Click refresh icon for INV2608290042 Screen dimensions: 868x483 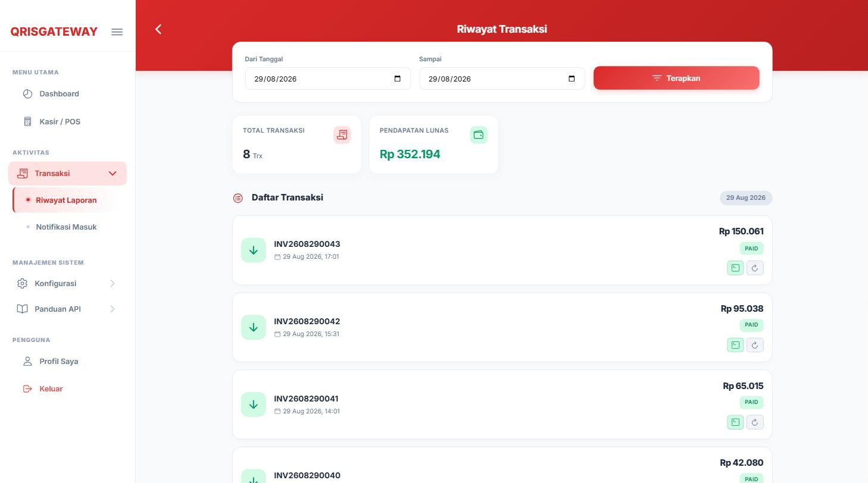click(x=755, y=345)
